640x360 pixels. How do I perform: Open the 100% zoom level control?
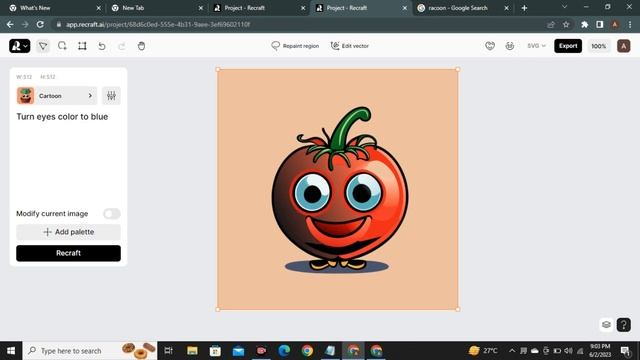click(599, 46)
